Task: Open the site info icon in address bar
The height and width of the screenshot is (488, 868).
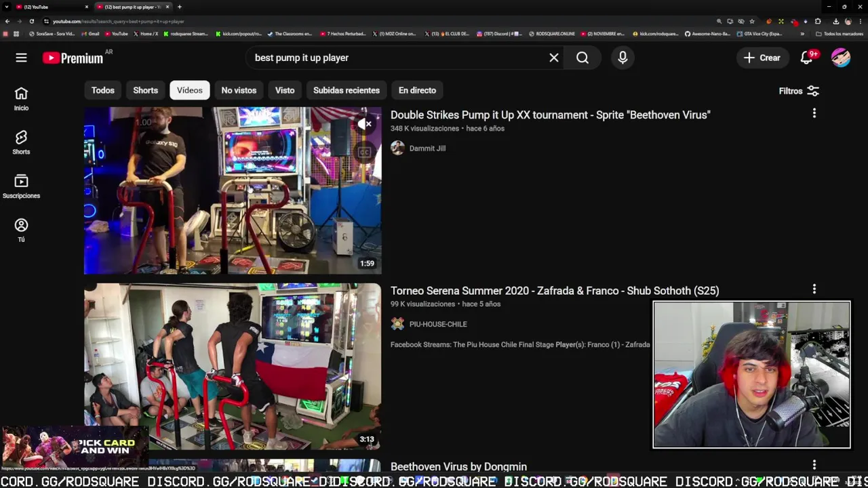Action: coord(46,21)
